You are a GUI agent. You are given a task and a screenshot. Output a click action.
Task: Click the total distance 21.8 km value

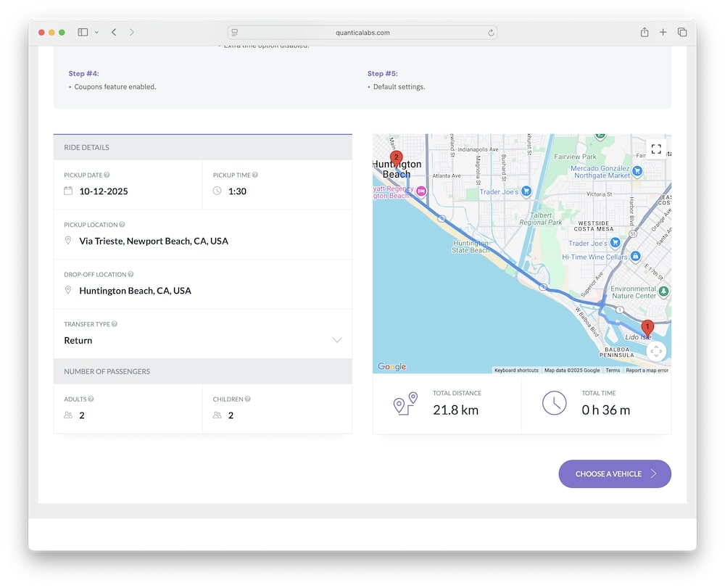point(455,410)
